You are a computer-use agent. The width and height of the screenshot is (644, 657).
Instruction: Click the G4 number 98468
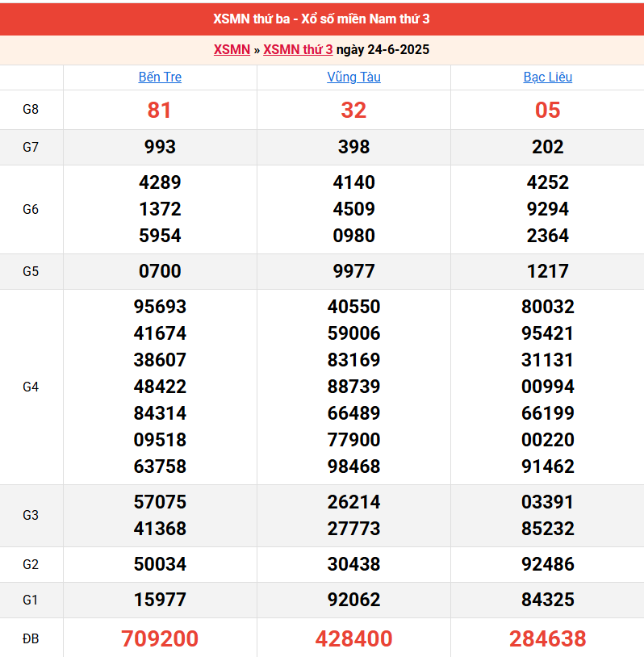[354, 467]
